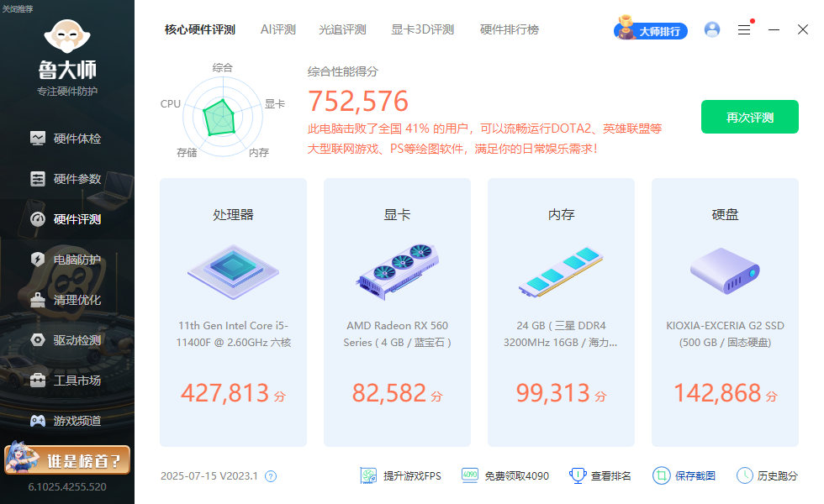Switch to 核心硬件评测 tab

point(200,30)
